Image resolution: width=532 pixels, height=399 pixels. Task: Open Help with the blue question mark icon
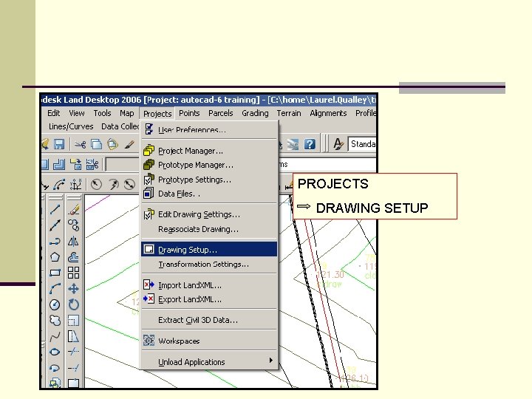pos(310,144)
